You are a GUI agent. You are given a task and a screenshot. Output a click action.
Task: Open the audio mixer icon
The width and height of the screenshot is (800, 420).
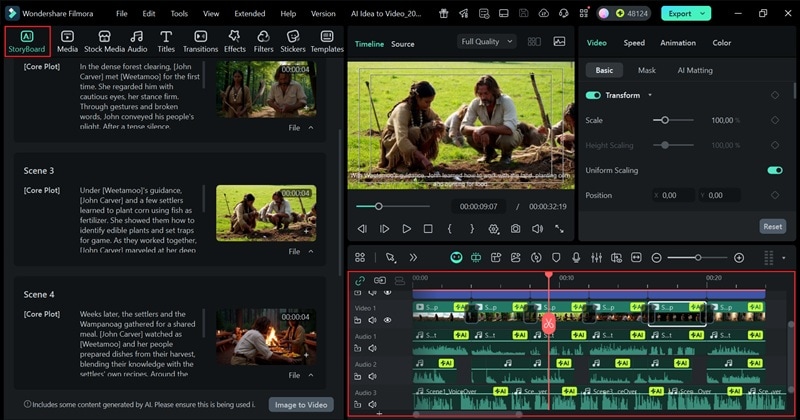596,258
